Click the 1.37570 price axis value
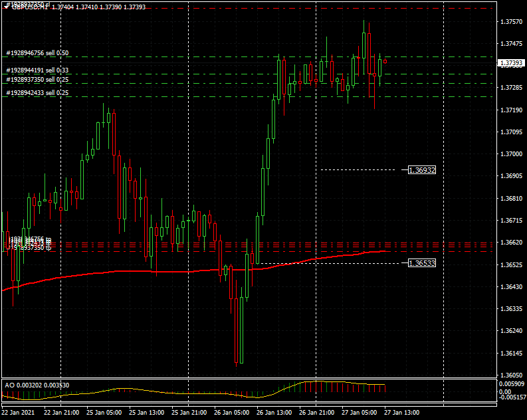Viewport: 527px width, 420px height. 512,22
